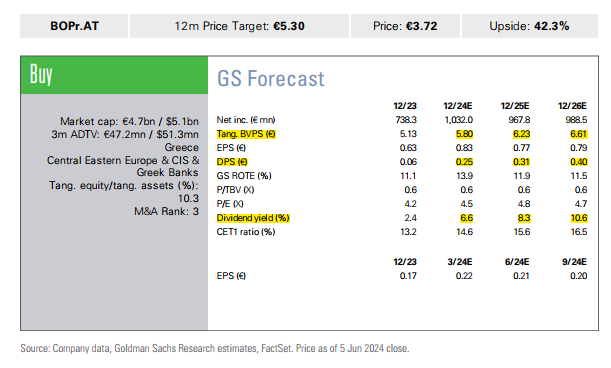This screenshot has height=368, width=611.
Task: Select the Net inc. 1,032.0 value
Action: pyautogui.click(x=459, y=120)
